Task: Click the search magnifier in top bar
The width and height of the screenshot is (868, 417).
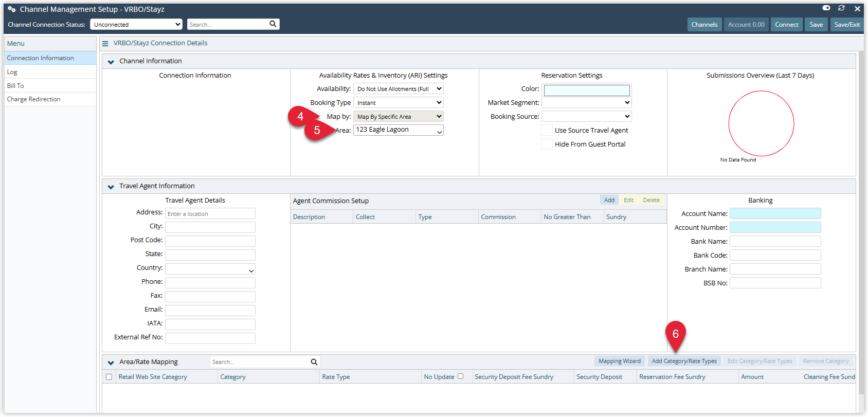Action: [273, 24]
